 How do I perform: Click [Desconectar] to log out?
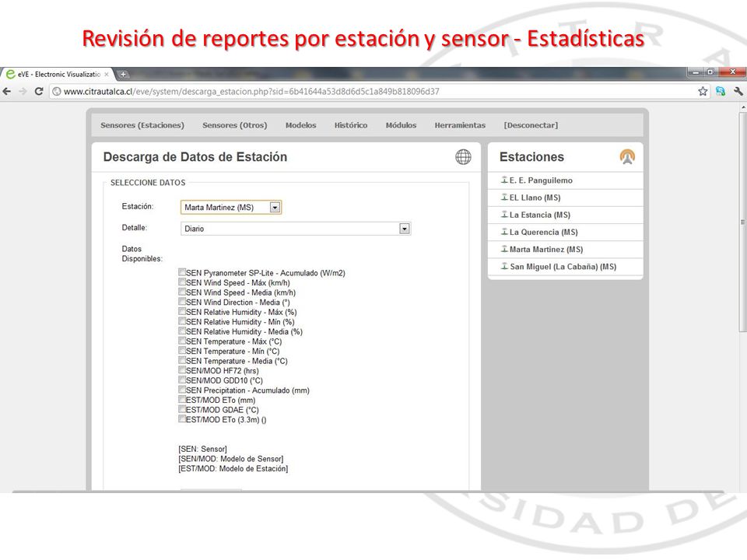coord(531,125)
